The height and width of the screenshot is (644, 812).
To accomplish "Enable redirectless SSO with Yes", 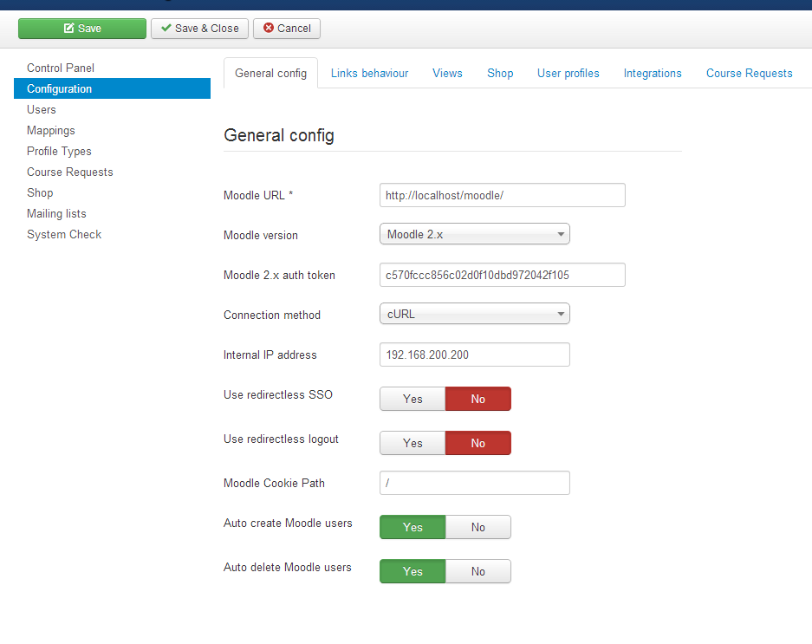I will 412,399.
